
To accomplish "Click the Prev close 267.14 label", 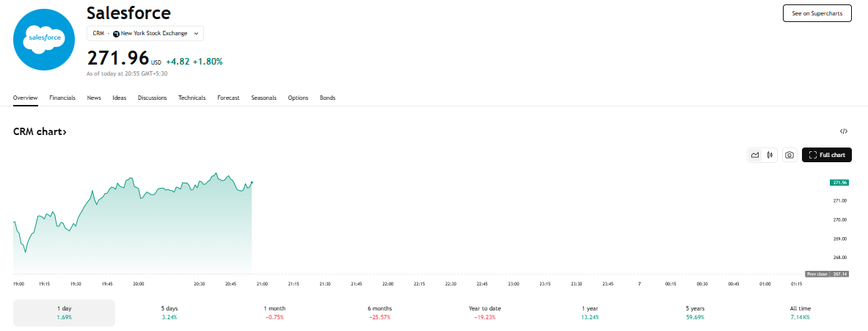I will [827, 274].
